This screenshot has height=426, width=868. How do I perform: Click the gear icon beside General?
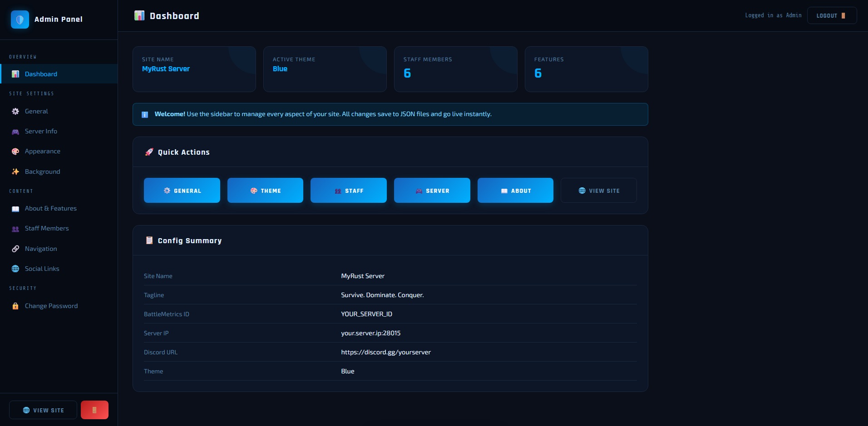pos(15,111)
